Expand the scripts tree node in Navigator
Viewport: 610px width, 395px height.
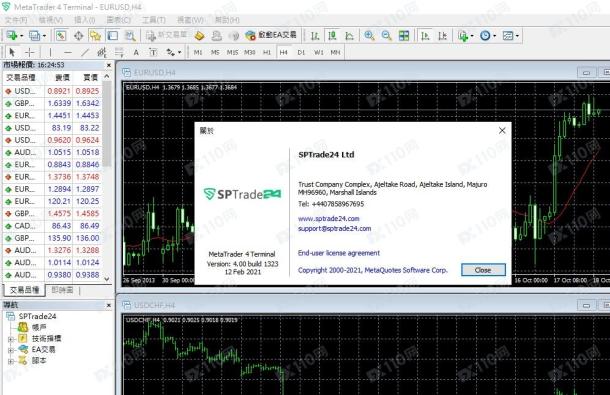(x=11, y=361)
